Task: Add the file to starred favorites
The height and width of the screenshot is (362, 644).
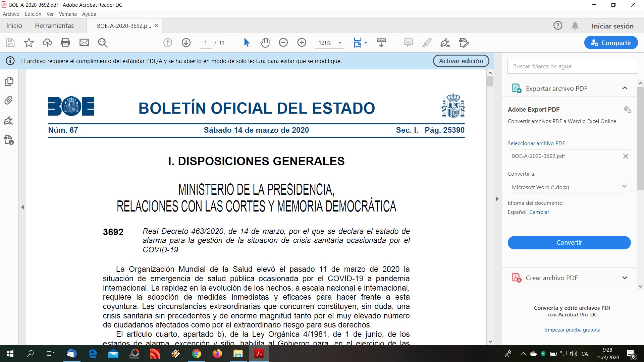Action: [x=29, y=43]
